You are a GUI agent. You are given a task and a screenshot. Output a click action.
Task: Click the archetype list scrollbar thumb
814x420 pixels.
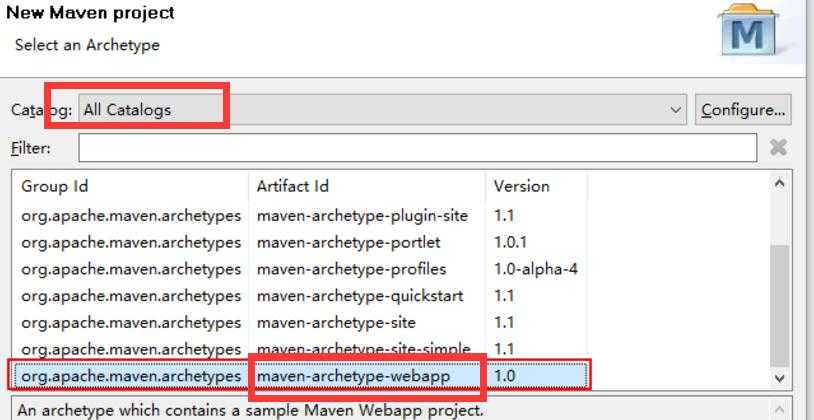point(779,306)
